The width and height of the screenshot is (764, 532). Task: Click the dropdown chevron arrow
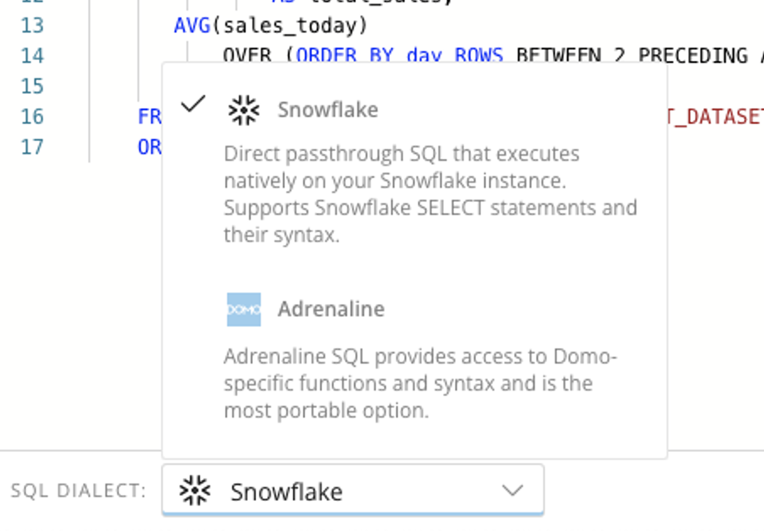coord(513,491)
